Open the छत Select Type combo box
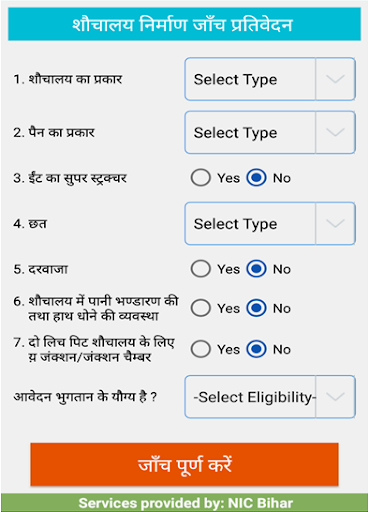369x512 pixels. pyautogui.click(x=270, y=223)
